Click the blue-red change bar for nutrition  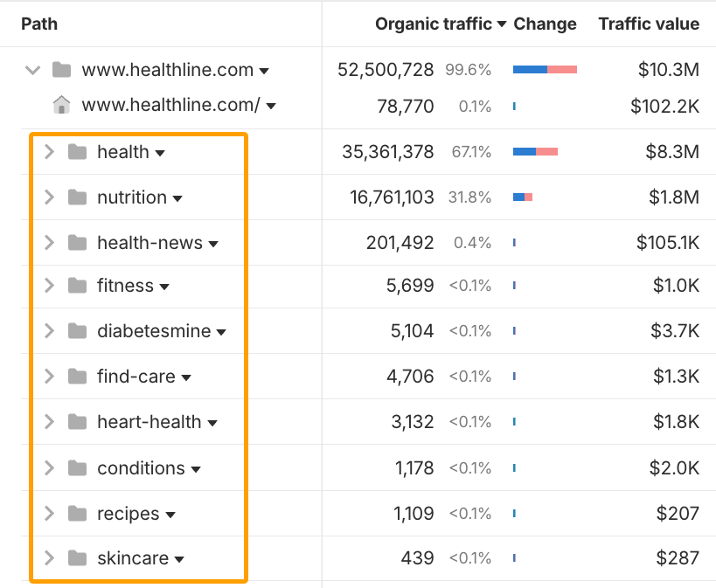point(522,197)
